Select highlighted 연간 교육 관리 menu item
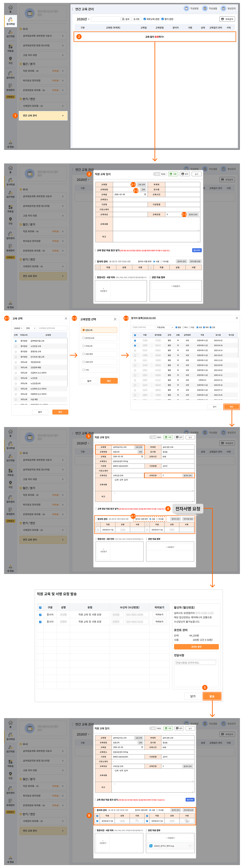 tap(43, 116)
